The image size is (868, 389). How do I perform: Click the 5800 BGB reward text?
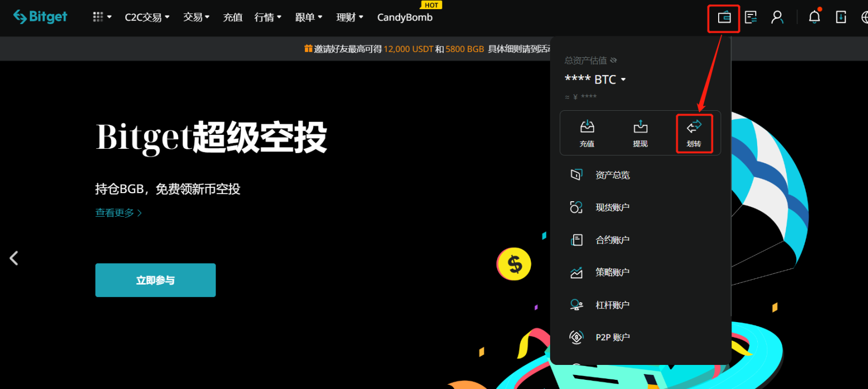coord(465,49)
